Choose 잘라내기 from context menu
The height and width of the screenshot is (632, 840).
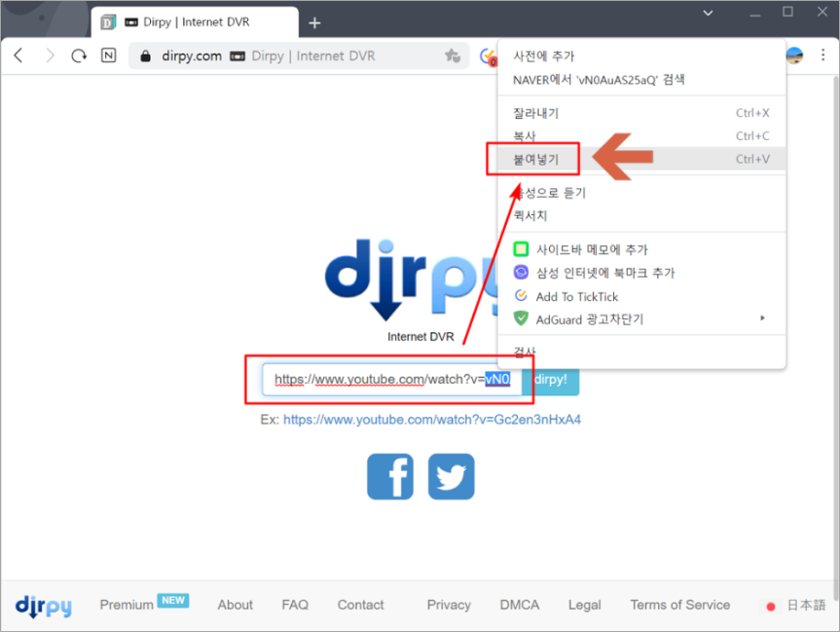[641, 113]
